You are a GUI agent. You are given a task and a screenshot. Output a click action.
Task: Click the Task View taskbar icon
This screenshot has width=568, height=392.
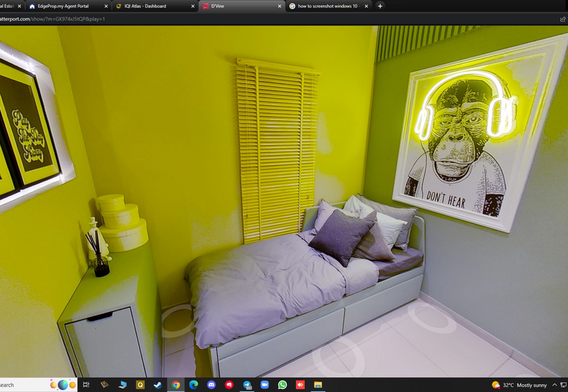(86, 385)
